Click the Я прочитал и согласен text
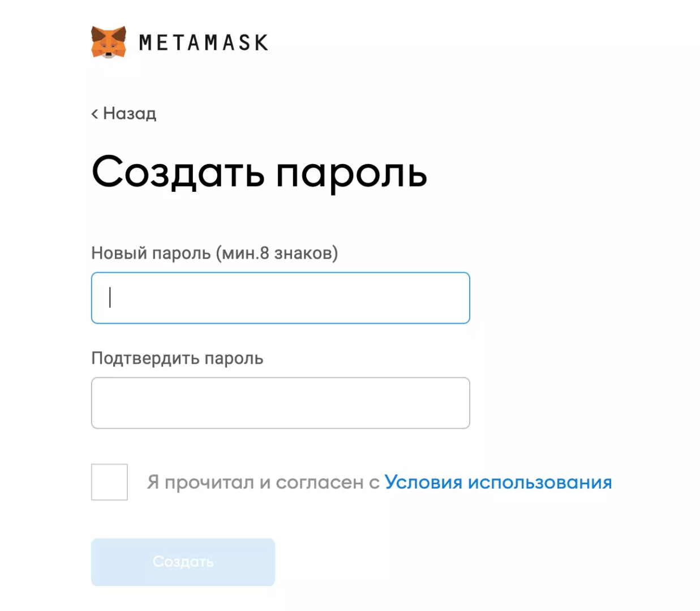Viewport: 700px width, 611px height. (x=263, y=483)
